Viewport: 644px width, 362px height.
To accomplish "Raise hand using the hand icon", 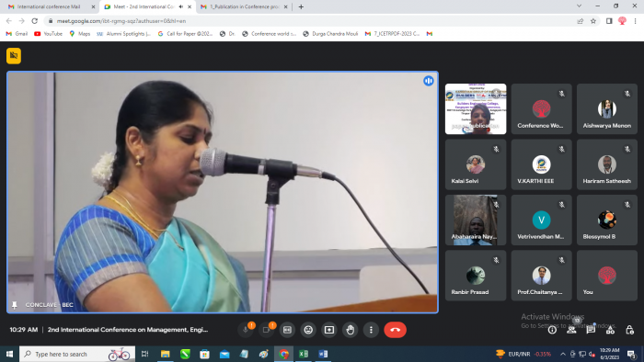I will pos(350,330).
